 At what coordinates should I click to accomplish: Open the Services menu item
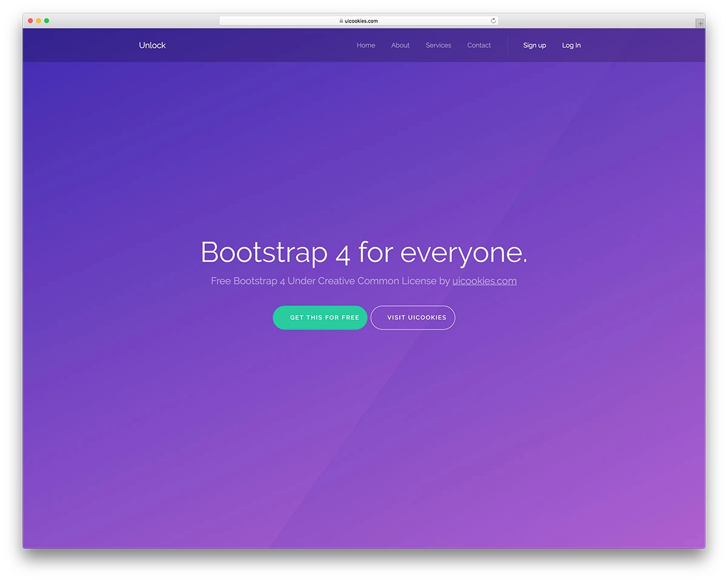(439, 46)
